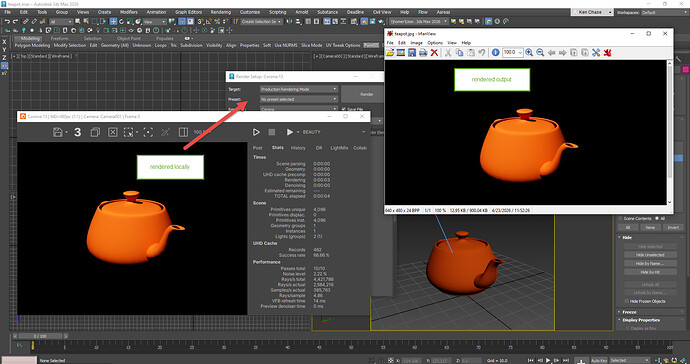Print image from IrfanView toolbar
The width and height of the screenshot is (690, 364).
click(x=423, y=53)
